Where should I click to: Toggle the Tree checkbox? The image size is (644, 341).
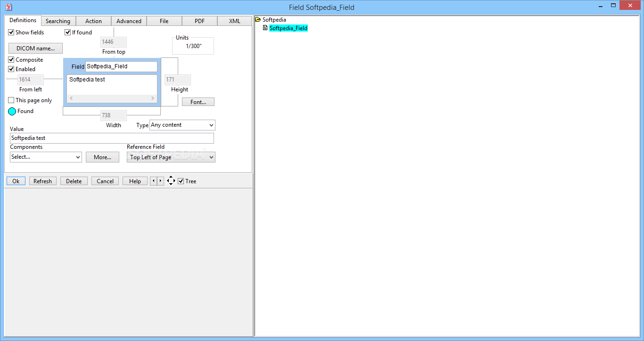pos(181,181)
